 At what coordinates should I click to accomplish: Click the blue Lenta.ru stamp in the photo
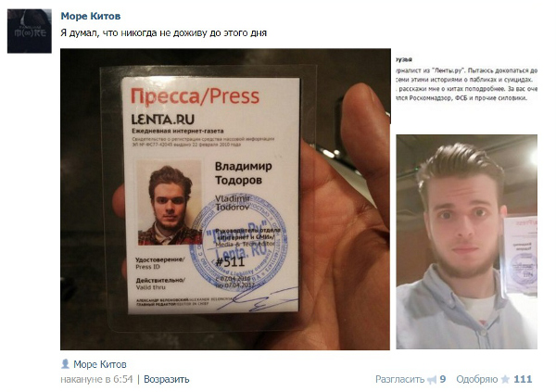[x=238, y=243]
